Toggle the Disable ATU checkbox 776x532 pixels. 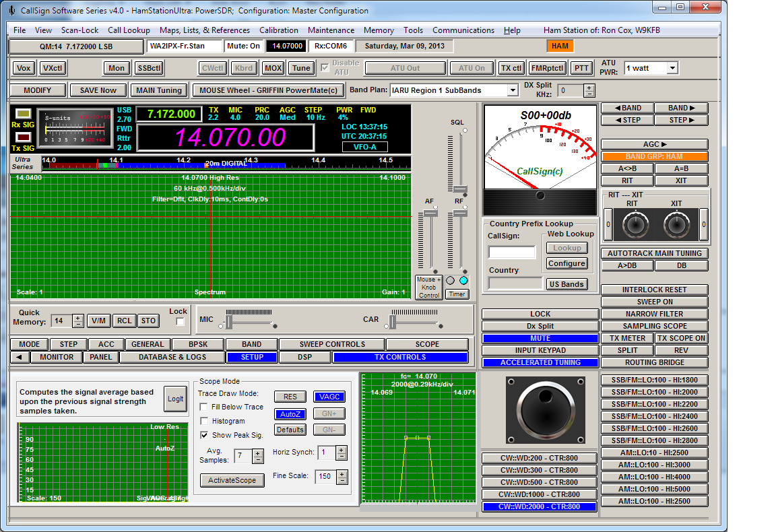pyautogui.click(x=325, y=68)
